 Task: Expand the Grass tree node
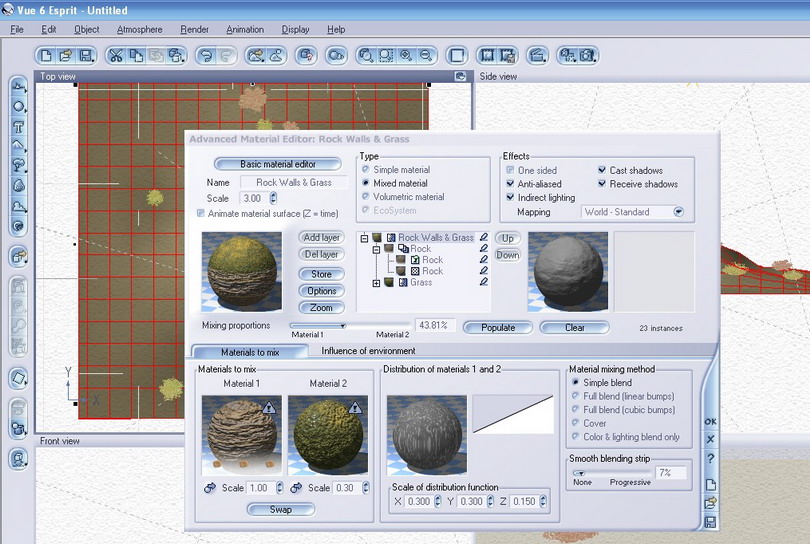[x=376, y=283]
